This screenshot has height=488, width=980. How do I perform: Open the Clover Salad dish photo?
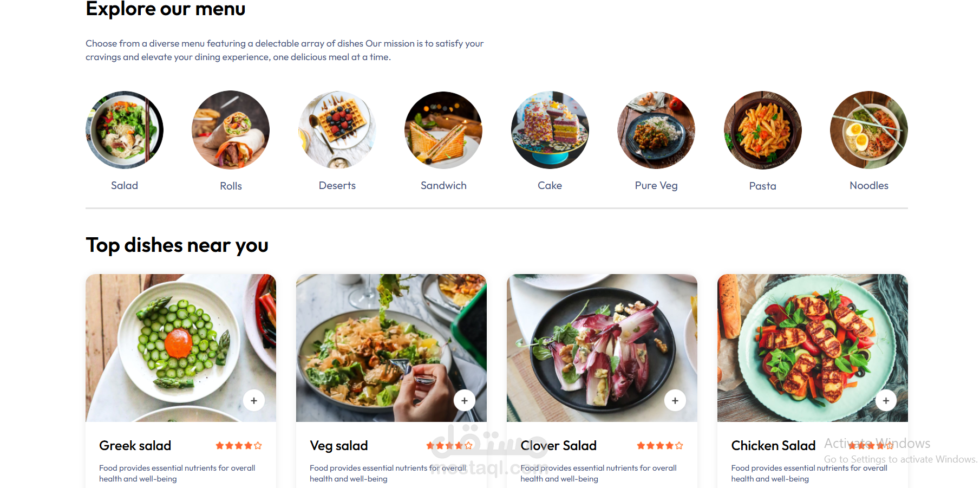pyautogui.click(x=602, y=341)
